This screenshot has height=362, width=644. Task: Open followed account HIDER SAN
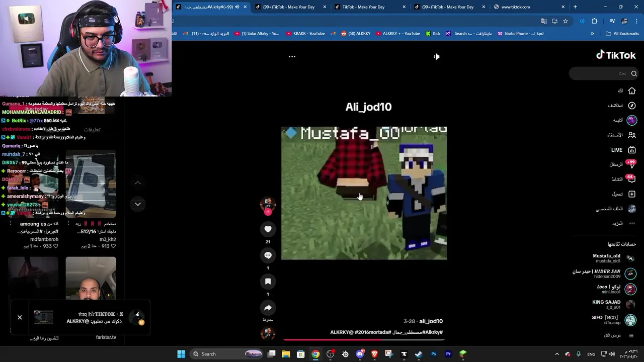click(604, 274)
